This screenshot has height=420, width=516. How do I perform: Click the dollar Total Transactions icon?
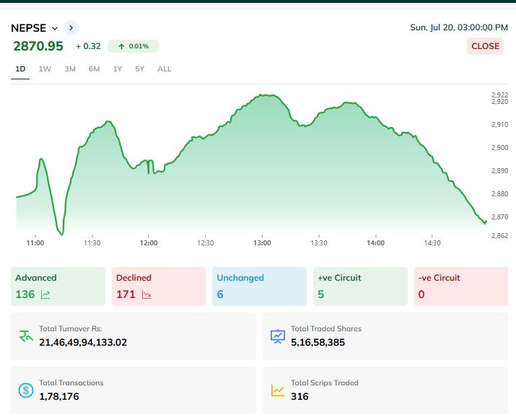(26, 390)
